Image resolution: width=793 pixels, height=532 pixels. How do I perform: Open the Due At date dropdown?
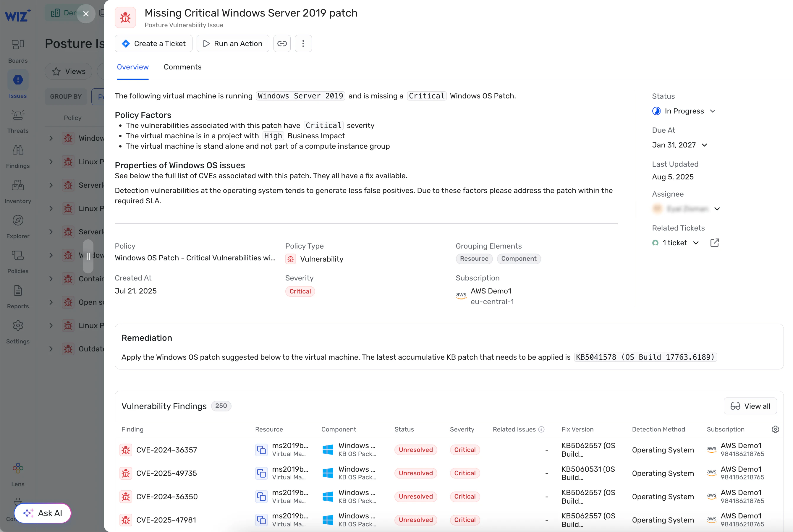680,145
